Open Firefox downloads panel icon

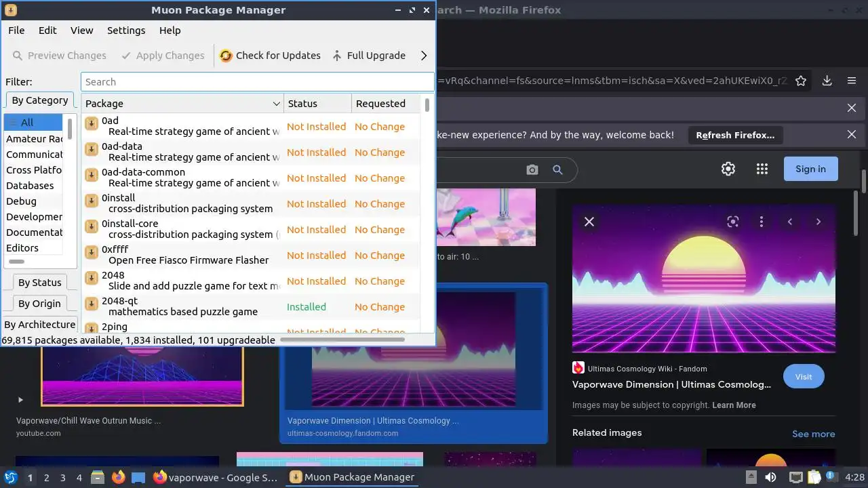point(827,81)
